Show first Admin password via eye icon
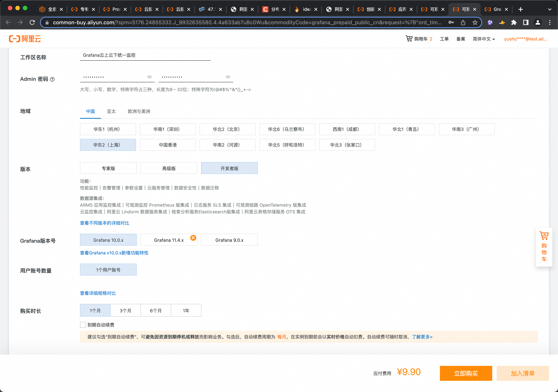 coord(149,77)
